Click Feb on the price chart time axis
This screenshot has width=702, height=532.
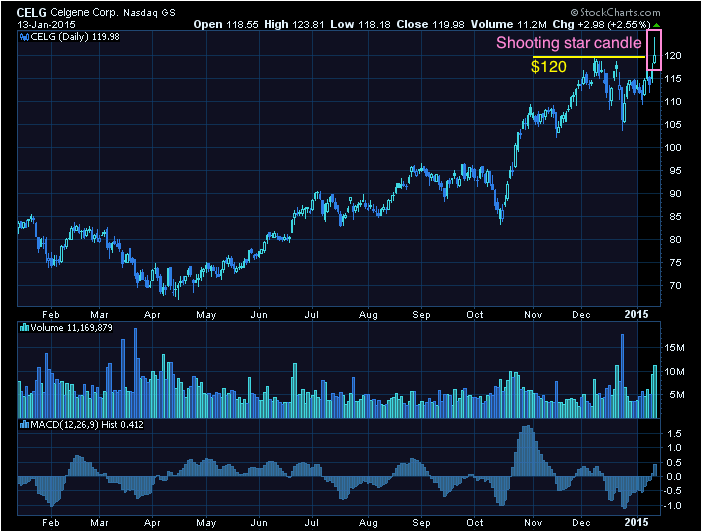point(51,314)
